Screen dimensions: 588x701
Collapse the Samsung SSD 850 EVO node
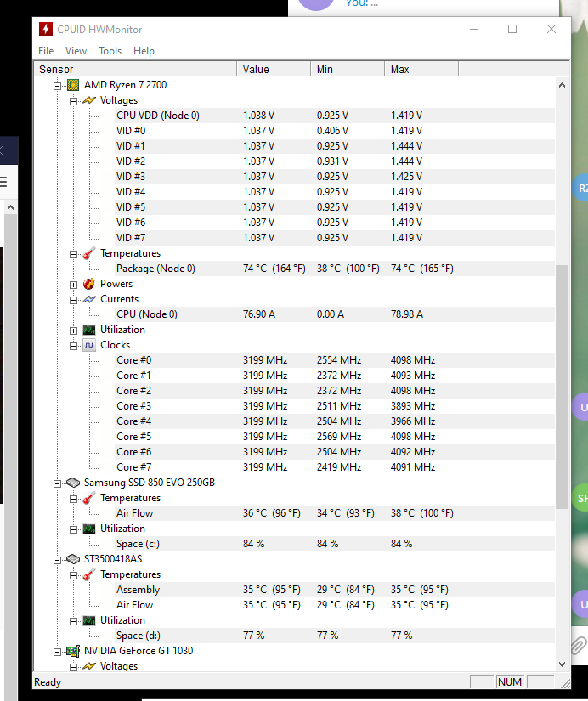[x=57, y=483]
